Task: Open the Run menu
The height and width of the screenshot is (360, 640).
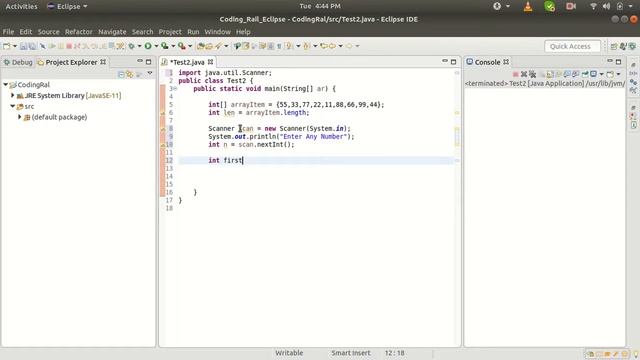Action: [x=193, y=32]
